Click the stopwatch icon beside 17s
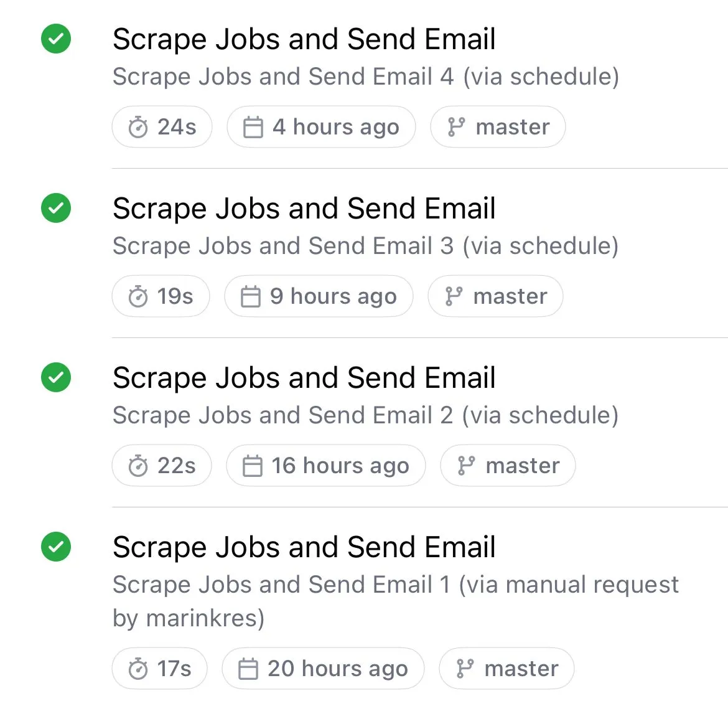728x706 pixels. (138, 669)
